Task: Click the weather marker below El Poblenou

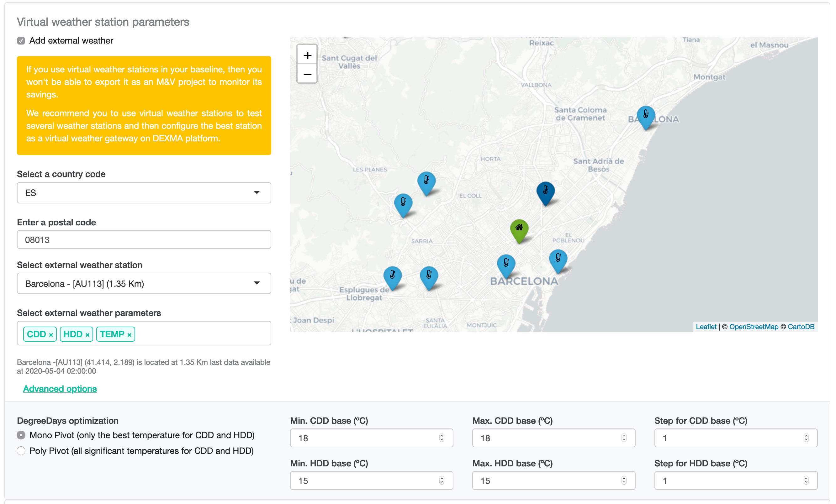Action: tap(558, 261)
